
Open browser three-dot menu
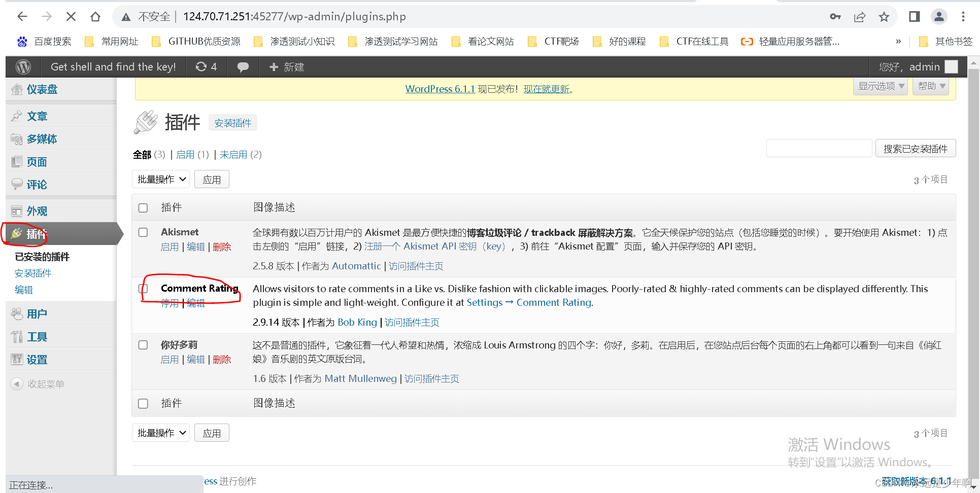point(963,17)
